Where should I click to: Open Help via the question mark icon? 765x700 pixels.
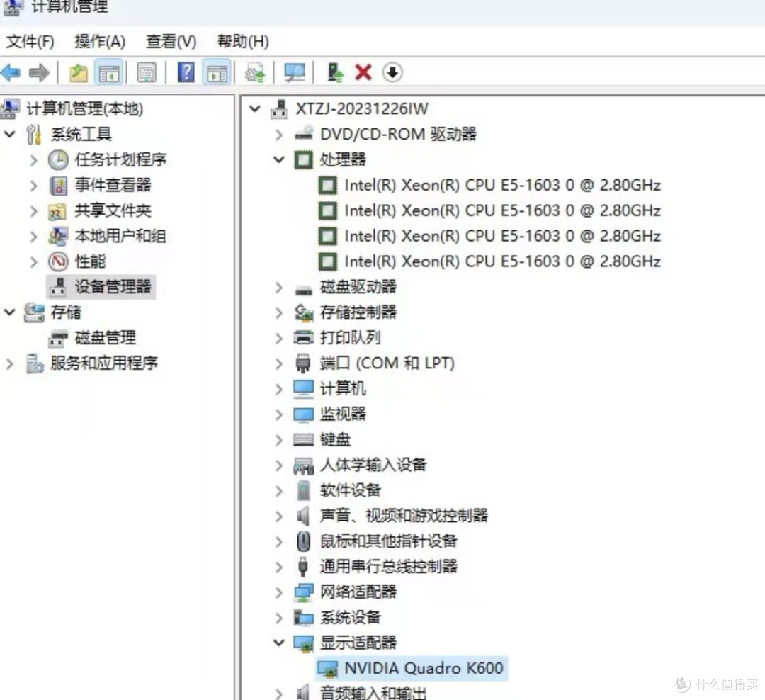click(186, 72)
